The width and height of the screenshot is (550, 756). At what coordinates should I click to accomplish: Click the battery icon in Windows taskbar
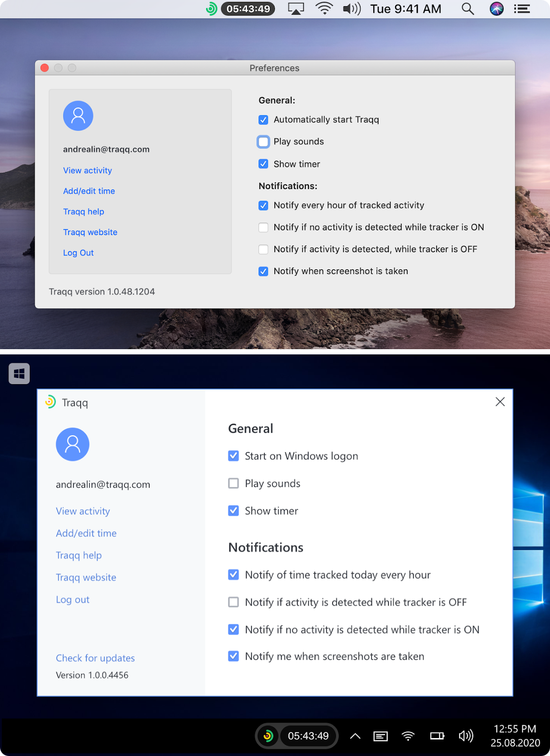pyautogui.click(x=437, y=736)
